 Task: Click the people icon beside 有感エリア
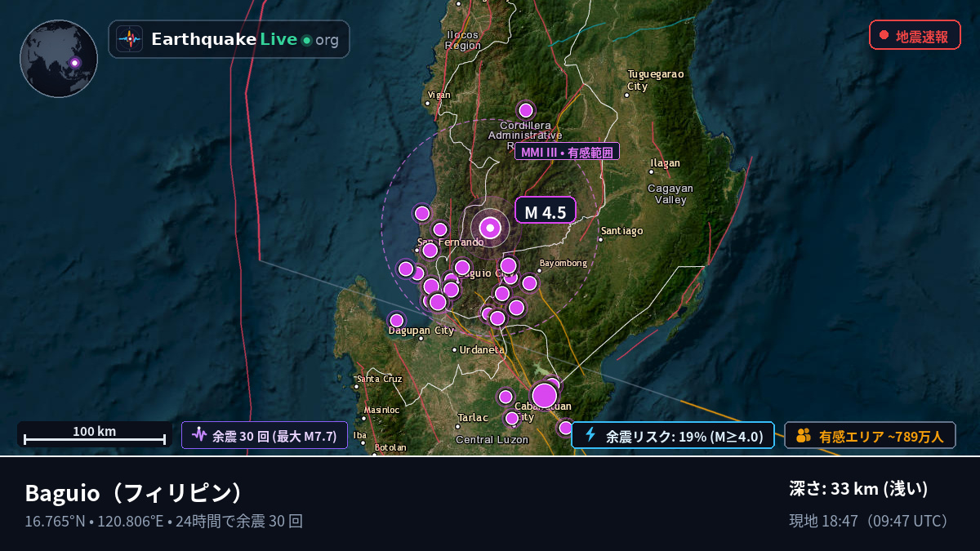click(804, 436)
